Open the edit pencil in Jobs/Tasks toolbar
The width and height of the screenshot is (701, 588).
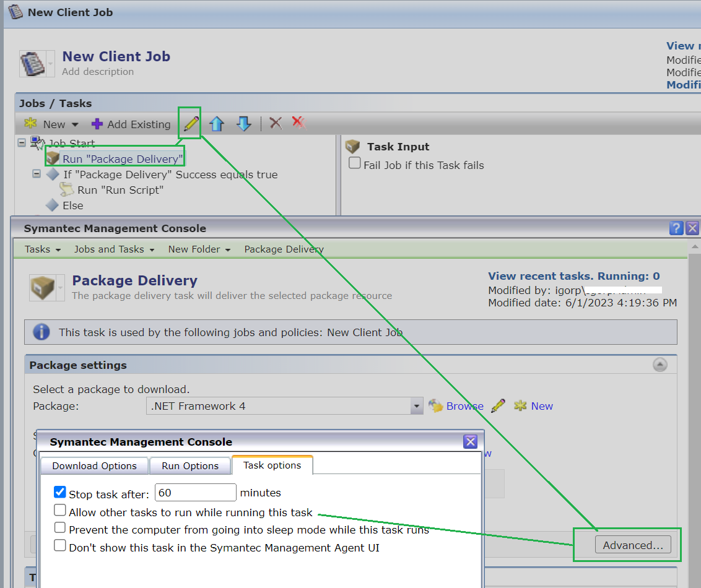pyautogui.click(x=189, y=123)
